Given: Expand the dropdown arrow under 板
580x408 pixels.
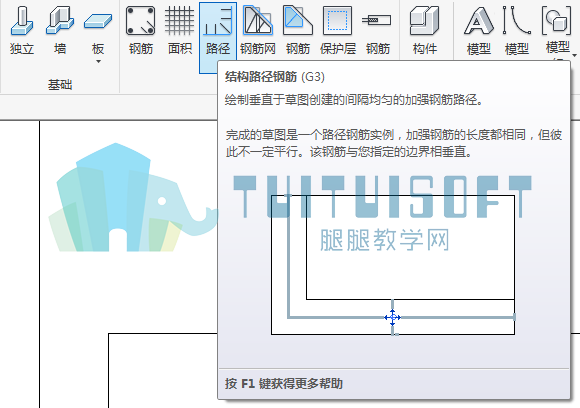Looking at the screenshot, I should tap(98, 61).
